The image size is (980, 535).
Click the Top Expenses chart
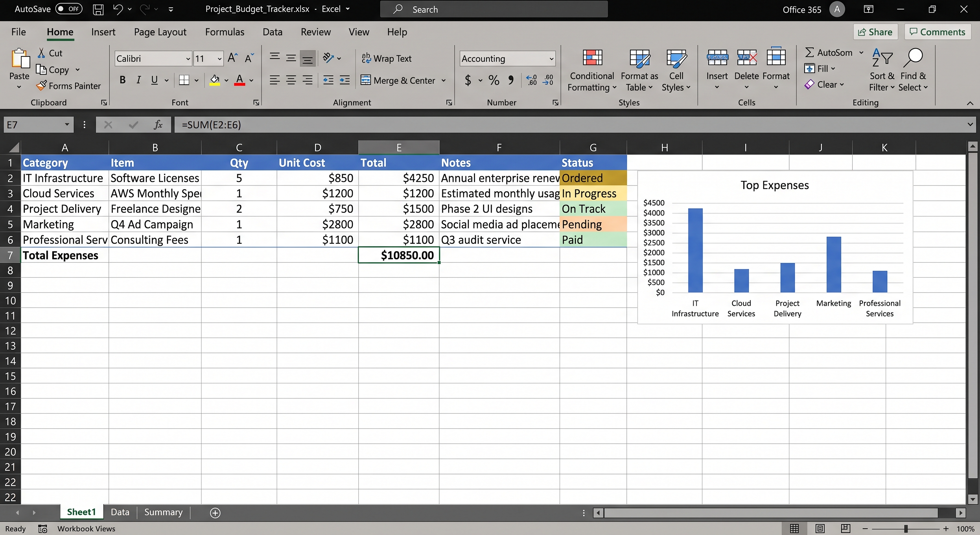tap(775, 248)
